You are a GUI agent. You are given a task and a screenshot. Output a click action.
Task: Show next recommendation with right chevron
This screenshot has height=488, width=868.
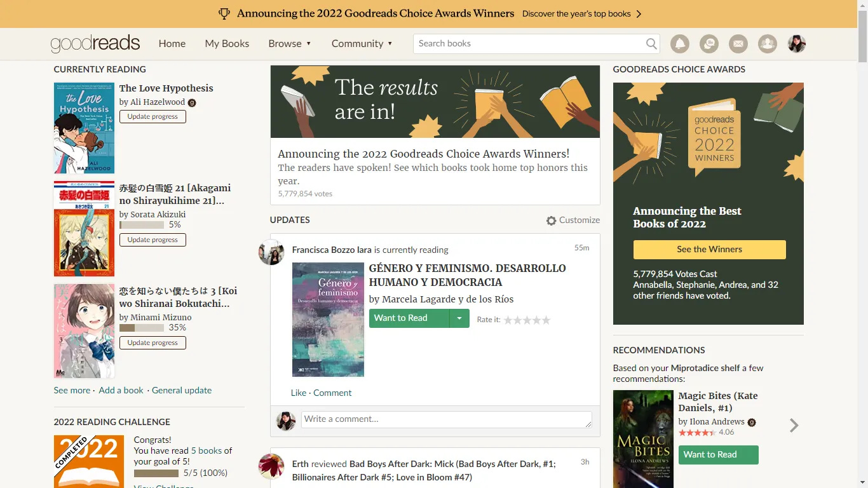(x=794, y=425)
